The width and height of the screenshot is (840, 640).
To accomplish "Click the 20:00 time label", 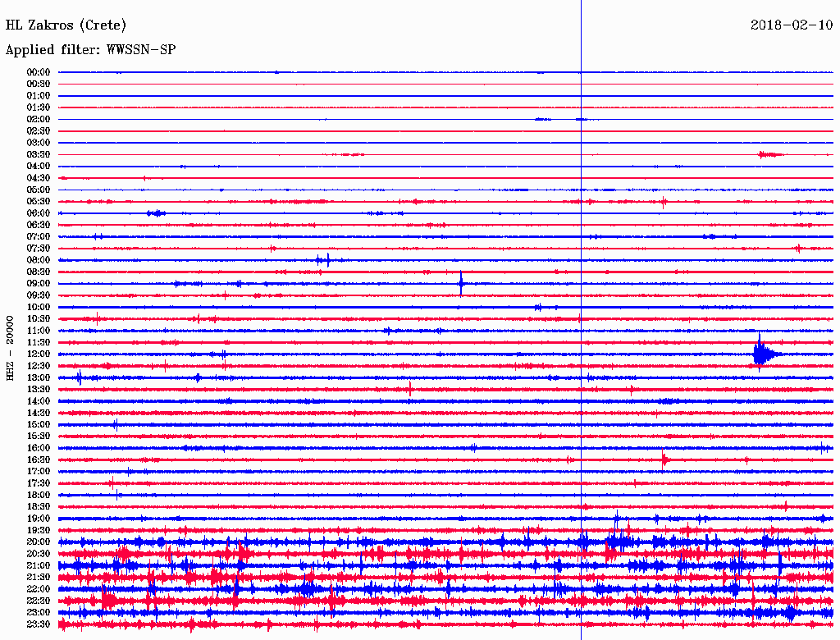I will pos(39,542).
